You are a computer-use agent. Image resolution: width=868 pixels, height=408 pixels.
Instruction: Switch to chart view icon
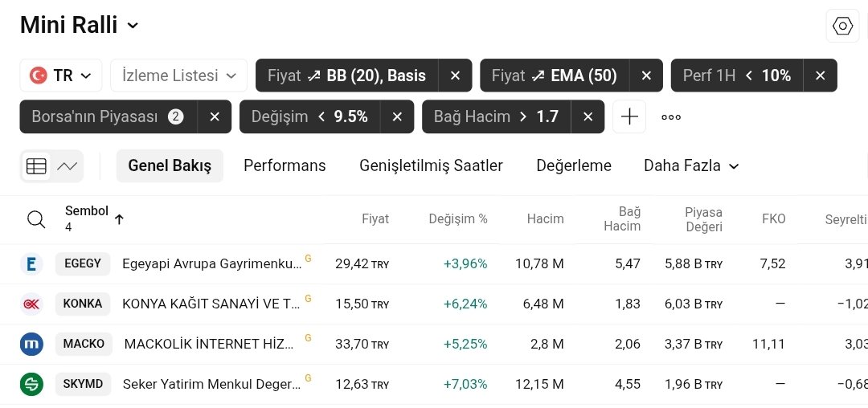[68, 166]
